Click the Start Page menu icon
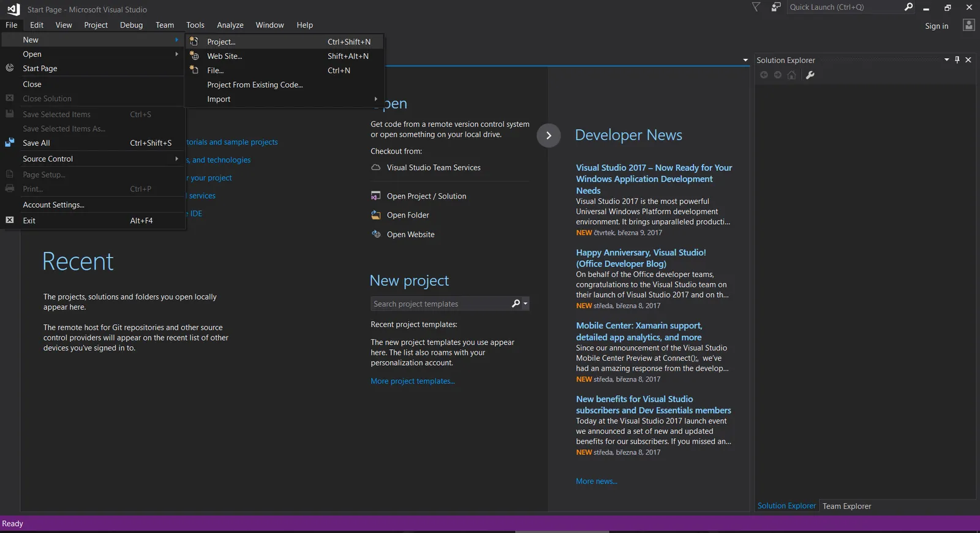This screenshot has width=980, height=533. click(10, 68)
